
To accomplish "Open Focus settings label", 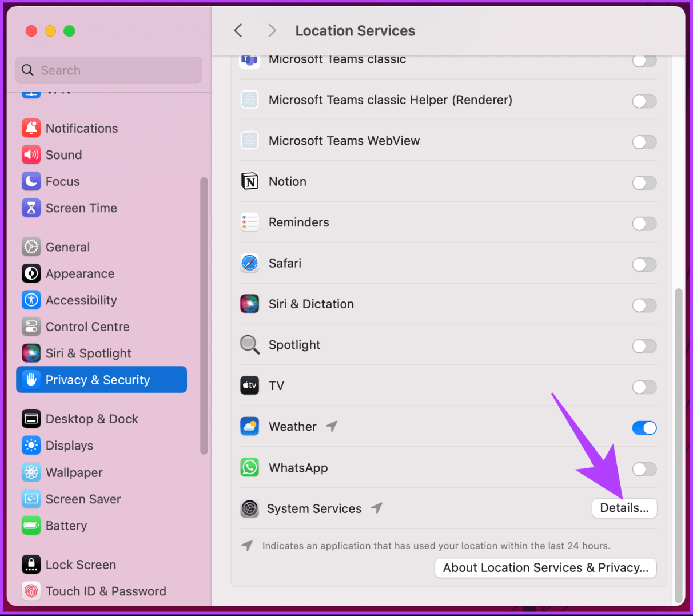I will point(63,181).
